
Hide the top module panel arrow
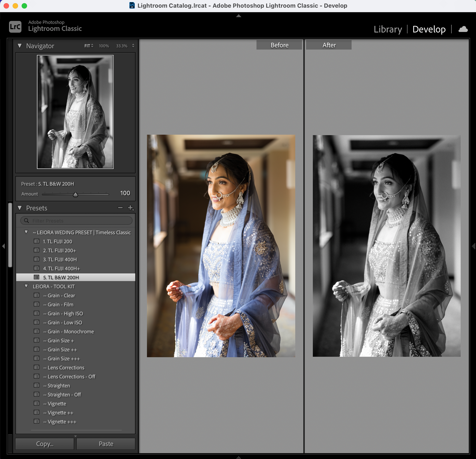pyautogui.click(x=238, y=16)
